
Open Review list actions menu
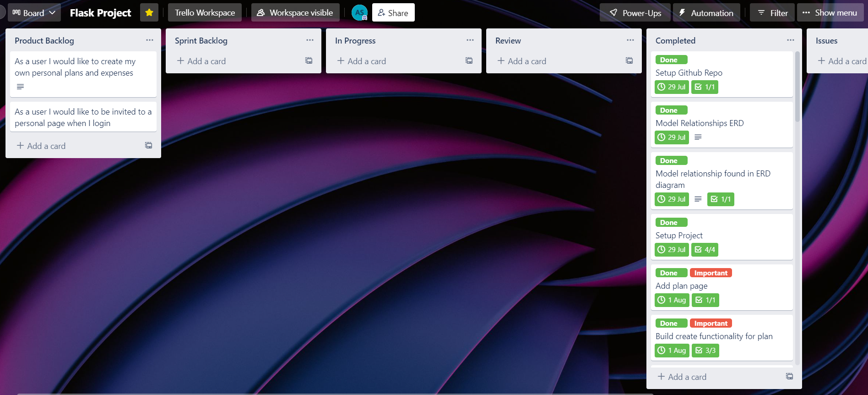pos(630,40)
